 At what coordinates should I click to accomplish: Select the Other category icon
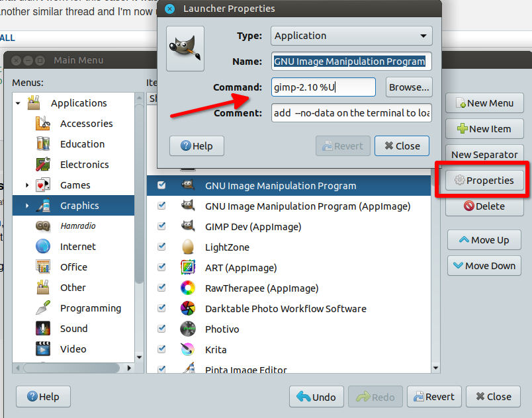coord(43,288)
